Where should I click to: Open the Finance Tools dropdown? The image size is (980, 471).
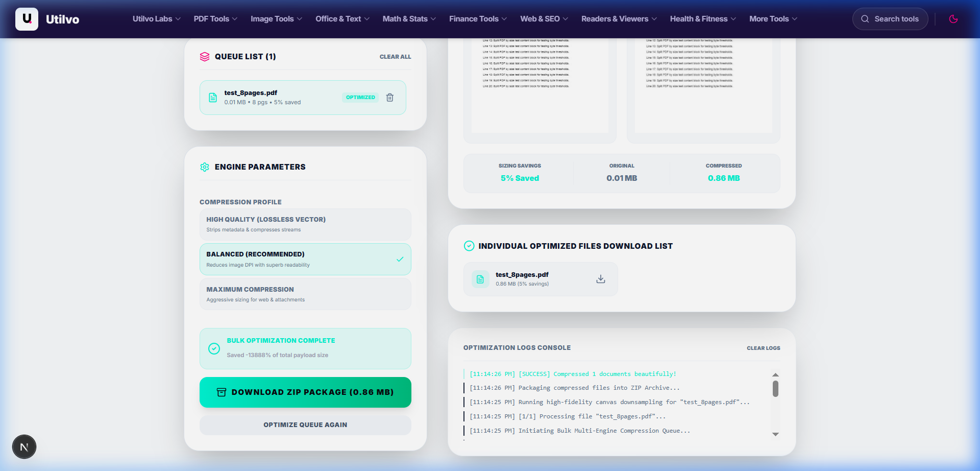(x=478, y=19)
